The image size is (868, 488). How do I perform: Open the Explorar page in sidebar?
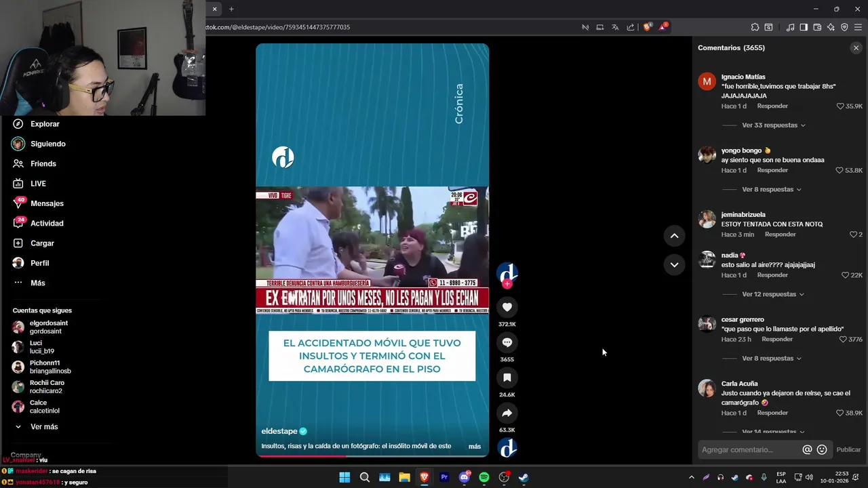(x=45, y=124)
